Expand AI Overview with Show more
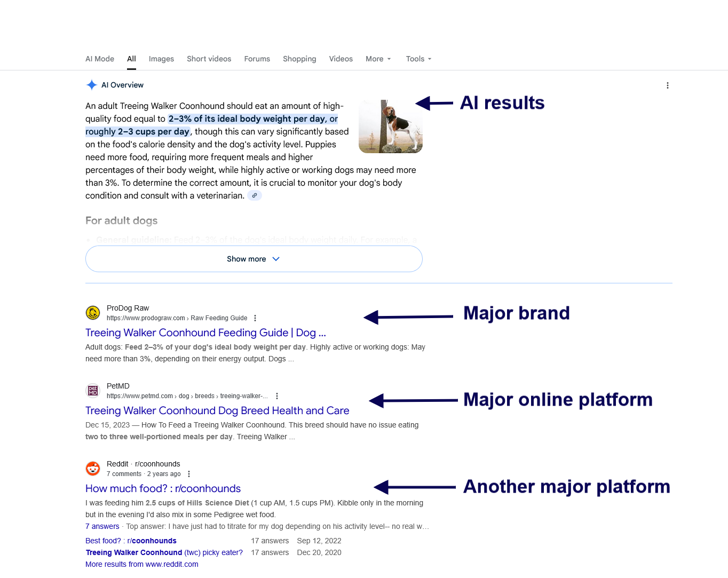Screen dimensions: 728x578 click(254, 259)
